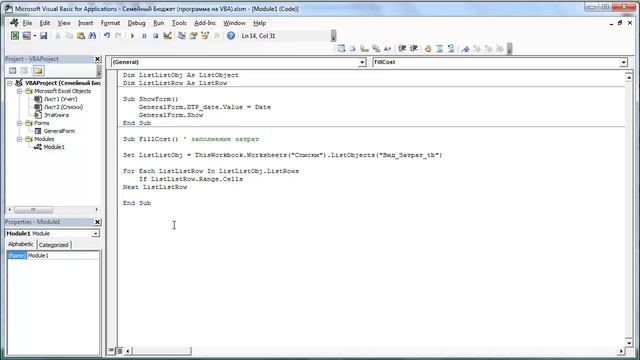Click List Properties/Methods icon in Edit toolbar
The height and width of the screenshot is (360, 640).
click(x=341, y=49)
